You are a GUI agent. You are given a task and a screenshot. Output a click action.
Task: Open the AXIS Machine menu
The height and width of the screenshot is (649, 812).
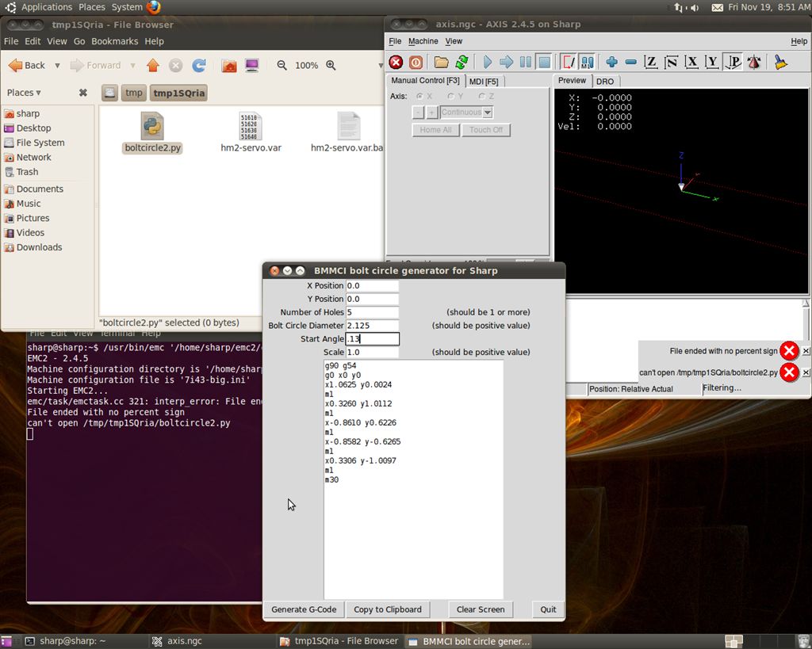[423, 41]
